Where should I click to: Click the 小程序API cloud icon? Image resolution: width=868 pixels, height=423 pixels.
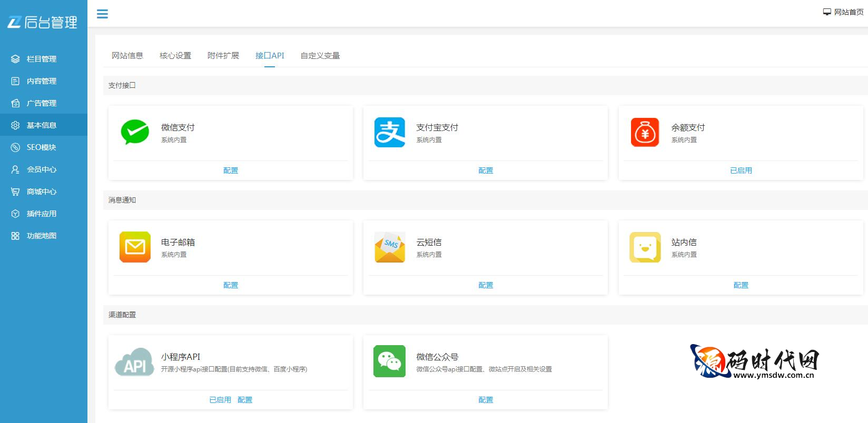[135, 361]
